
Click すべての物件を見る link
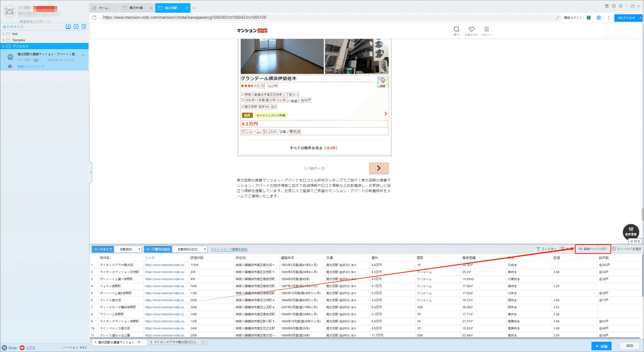[314, 147]
